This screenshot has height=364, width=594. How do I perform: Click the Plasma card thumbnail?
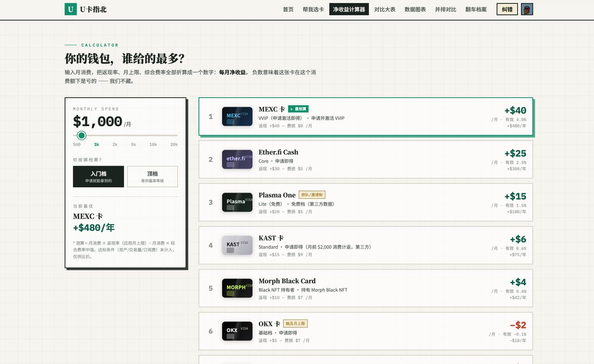coord(237,202)
